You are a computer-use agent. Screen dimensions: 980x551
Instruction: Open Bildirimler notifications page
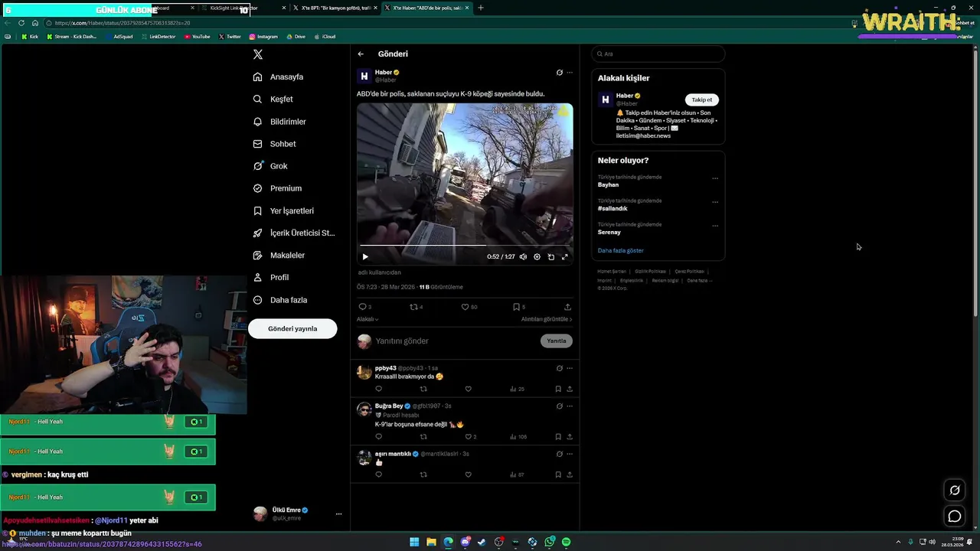point(279,122)
